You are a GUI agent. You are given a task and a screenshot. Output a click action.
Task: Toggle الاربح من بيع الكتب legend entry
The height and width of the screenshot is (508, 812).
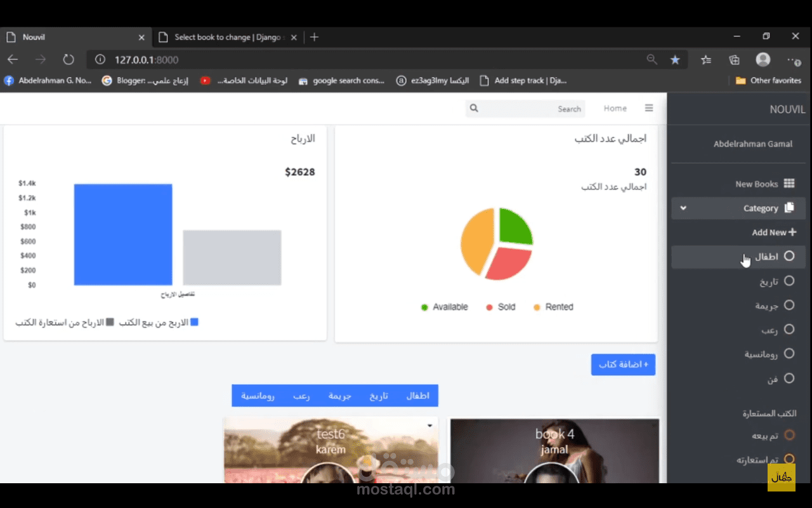click(x=159, y=323)
